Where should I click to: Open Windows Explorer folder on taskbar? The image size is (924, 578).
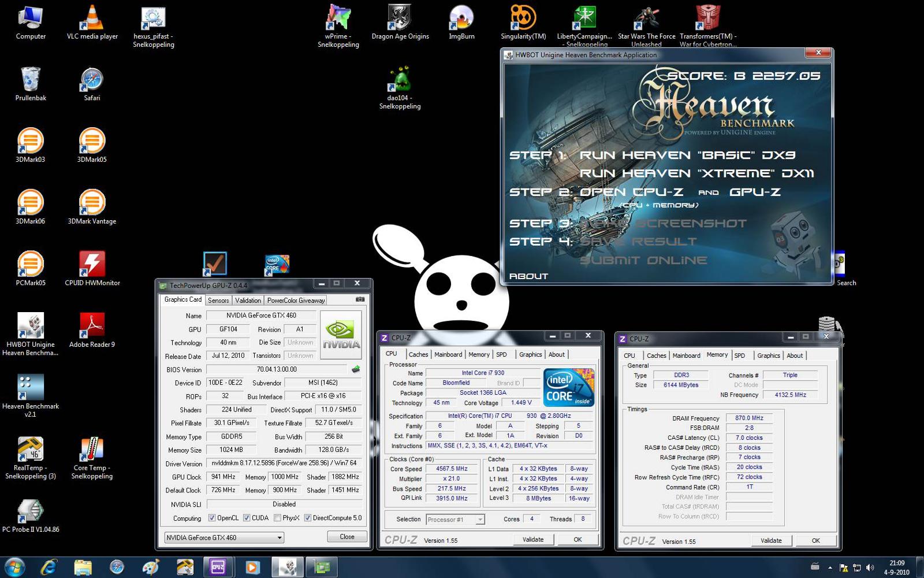83,567
